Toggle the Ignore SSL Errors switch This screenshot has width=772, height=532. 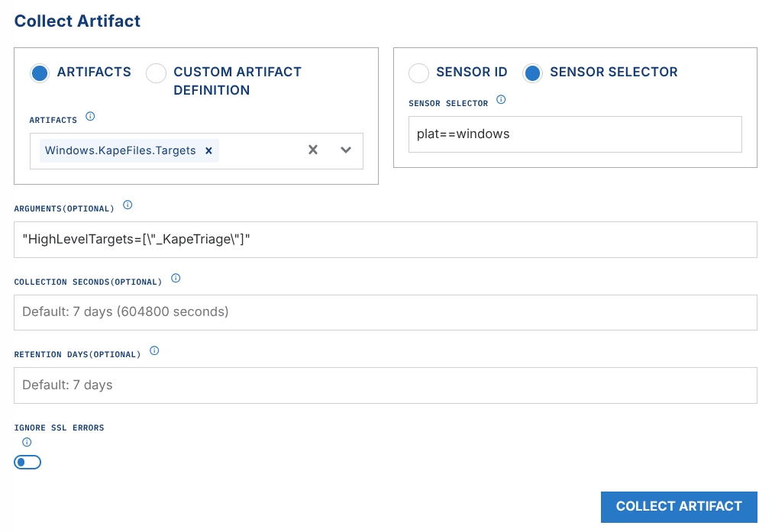click(27, 462)
